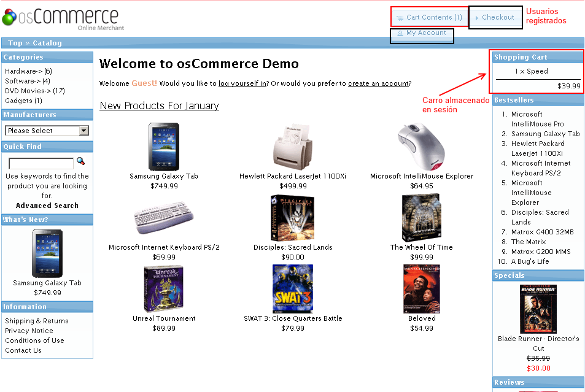Open the Advanced Search link

[47, 206]
